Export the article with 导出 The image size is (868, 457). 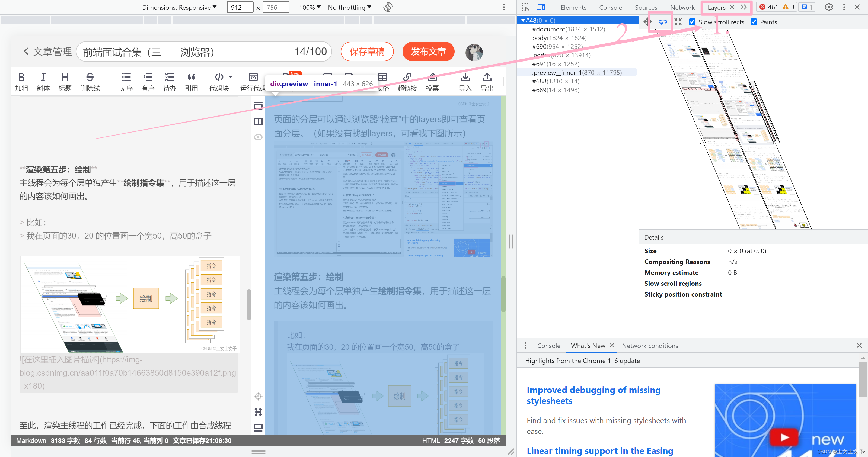(487, 82)
